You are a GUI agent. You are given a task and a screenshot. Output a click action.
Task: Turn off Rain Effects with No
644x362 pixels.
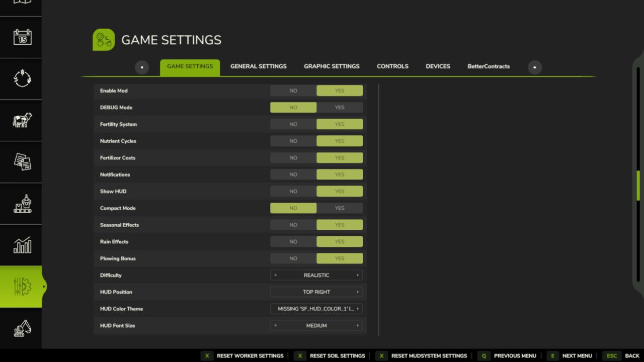(293, 242)
